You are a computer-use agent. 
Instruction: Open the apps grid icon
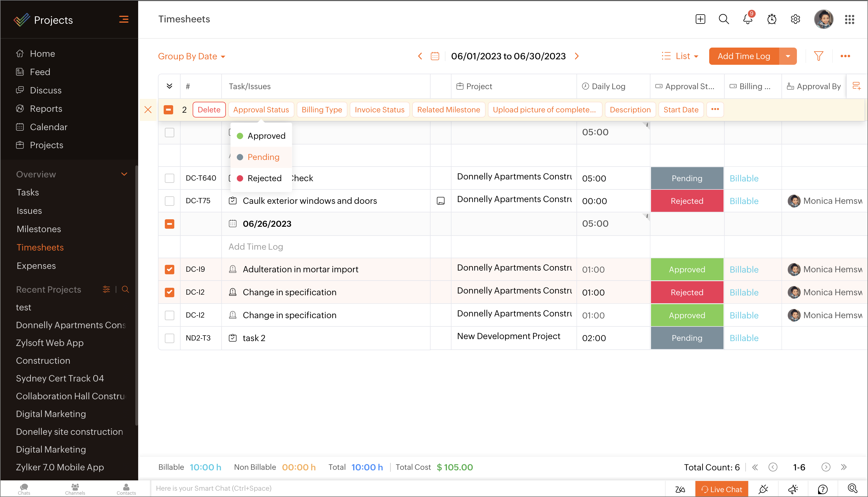coord(849,19)
